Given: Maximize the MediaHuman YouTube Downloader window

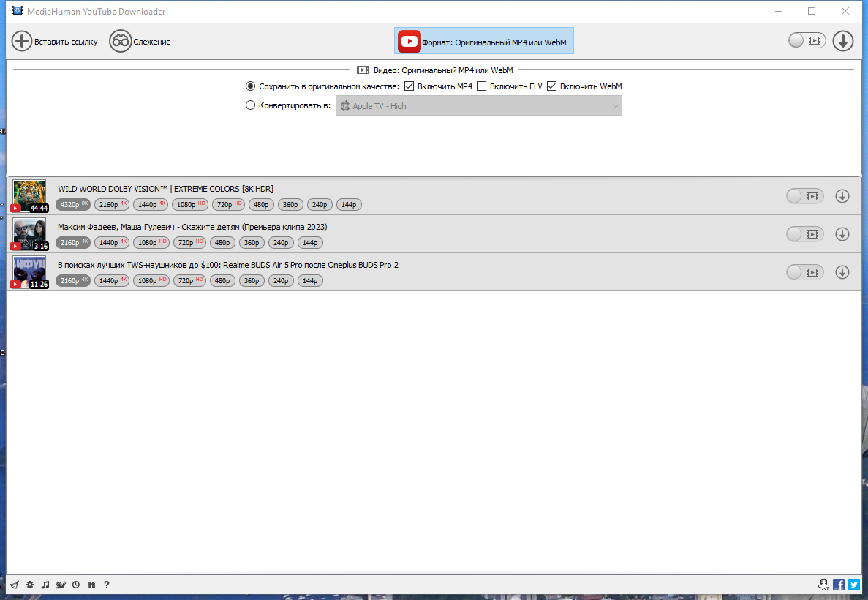Looking at the screenshot, I should pos(812,11).
